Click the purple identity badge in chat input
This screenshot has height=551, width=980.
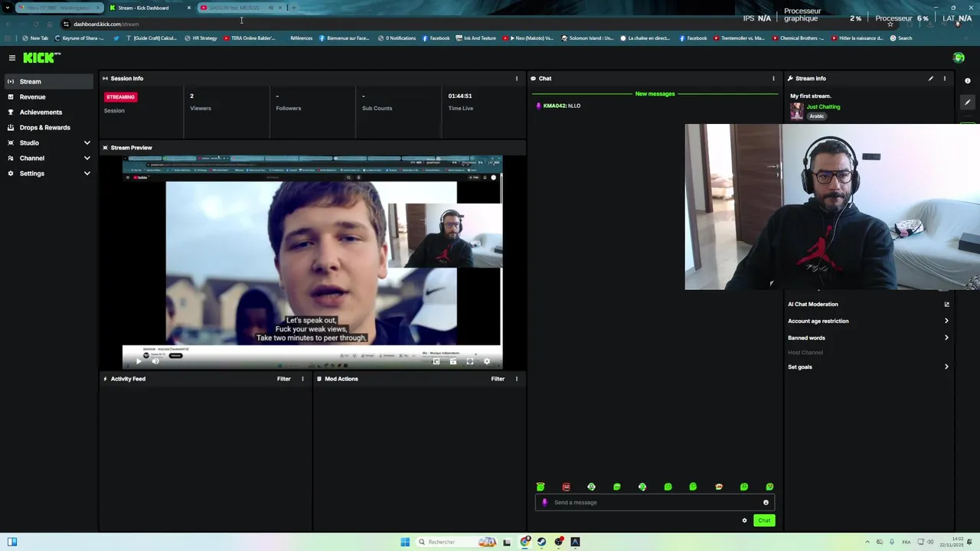544,503
